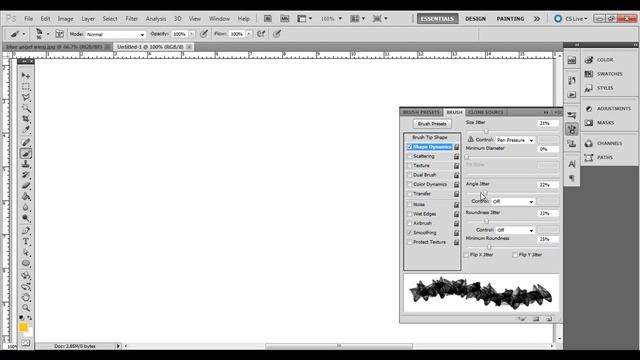Select the Crop tool
The height and width of the screenshot is (360, 640).
click(x=26, y=119)
